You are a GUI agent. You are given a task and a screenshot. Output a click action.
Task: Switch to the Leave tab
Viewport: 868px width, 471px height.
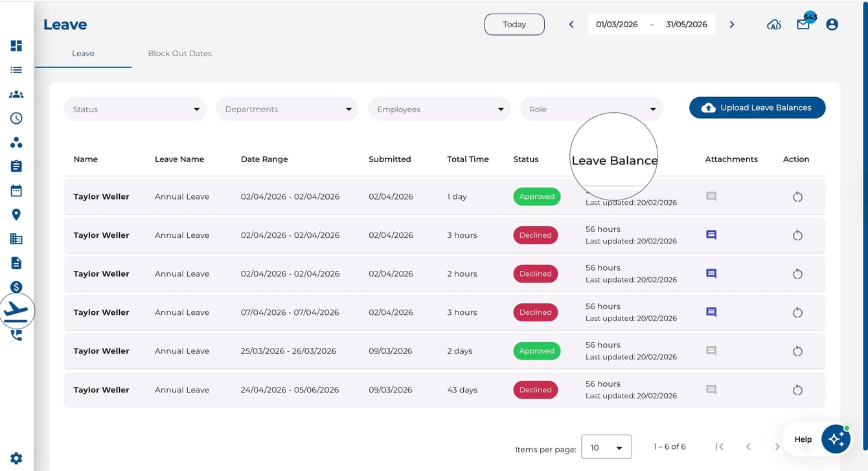(83, 54)
